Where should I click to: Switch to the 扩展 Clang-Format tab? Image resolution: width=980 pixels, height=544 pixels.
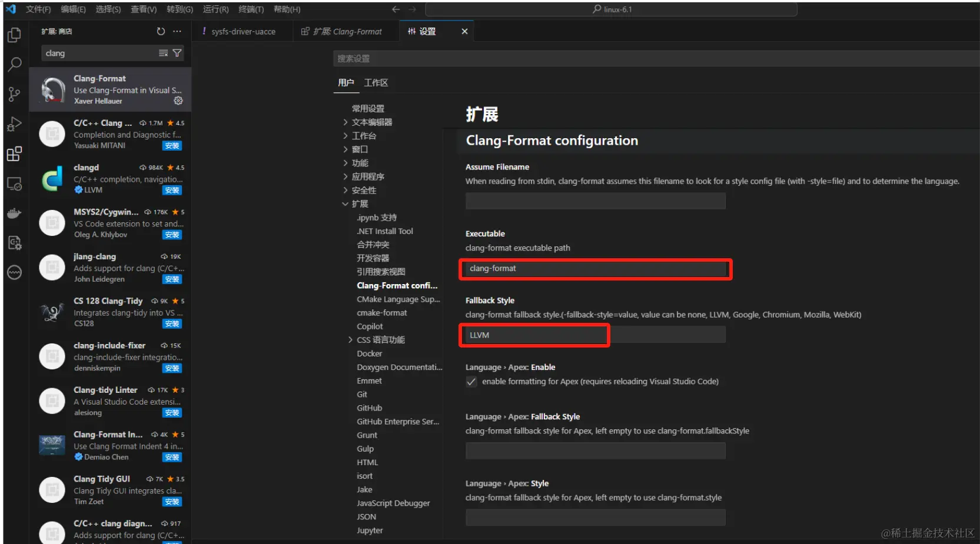point(346,31)
